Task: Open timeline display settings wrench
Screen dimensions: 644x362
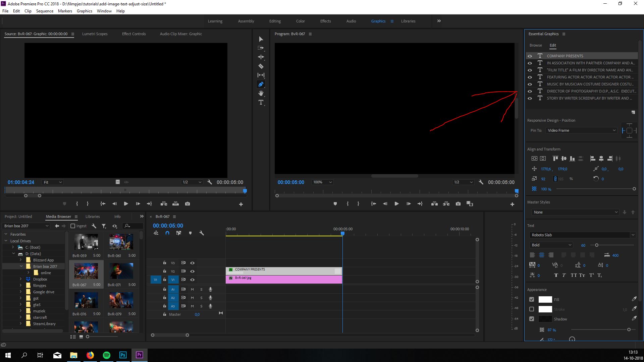Action: (x=202, y=233)
